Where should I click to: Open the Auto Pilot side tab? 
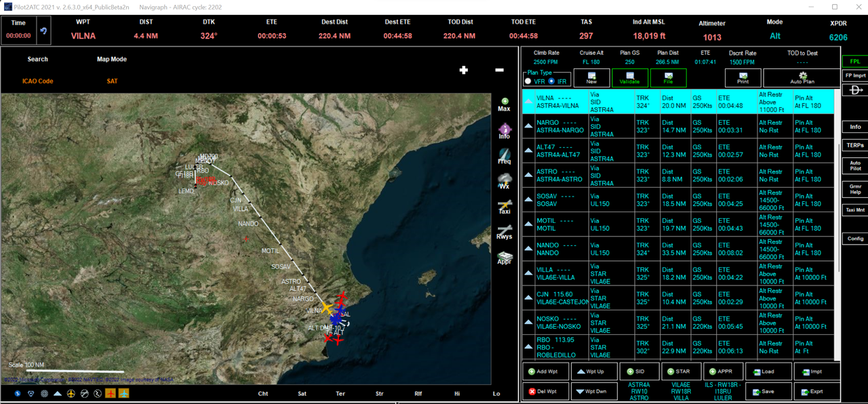(855, 165)
